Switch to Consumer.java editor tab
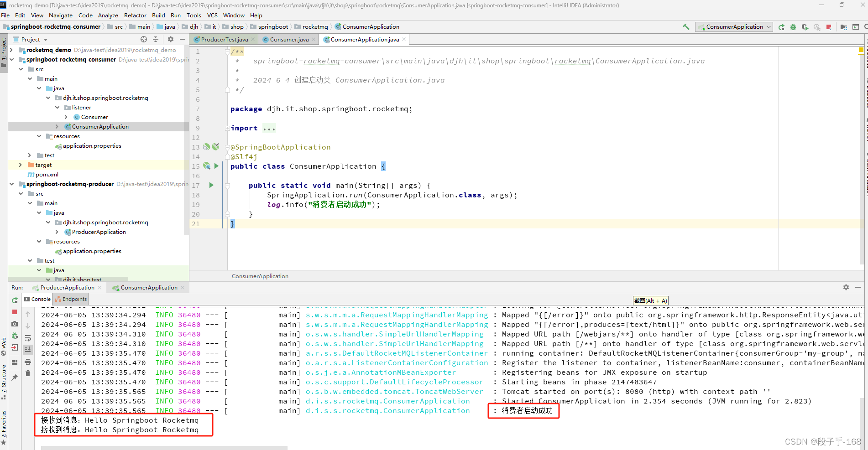The width and height of the screenshot is (868, 450). click(289, 39)
